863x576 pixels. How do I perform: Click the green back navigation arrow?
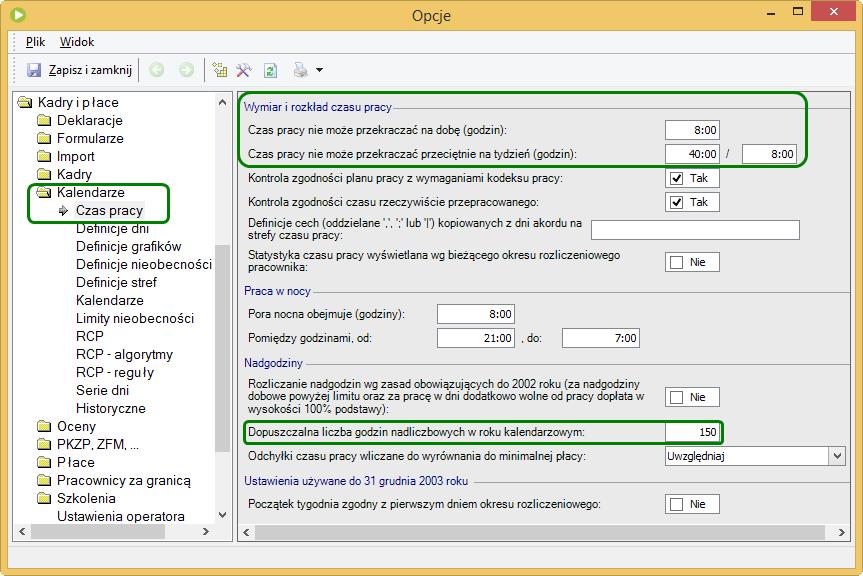[x=157, y=70]
